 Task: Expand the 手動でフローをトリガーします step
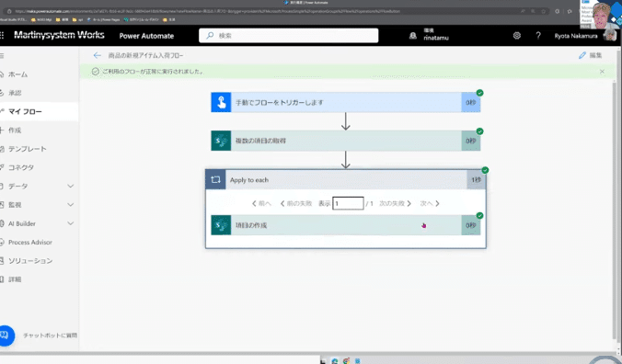pyautogui.click(x=346, y=102)
